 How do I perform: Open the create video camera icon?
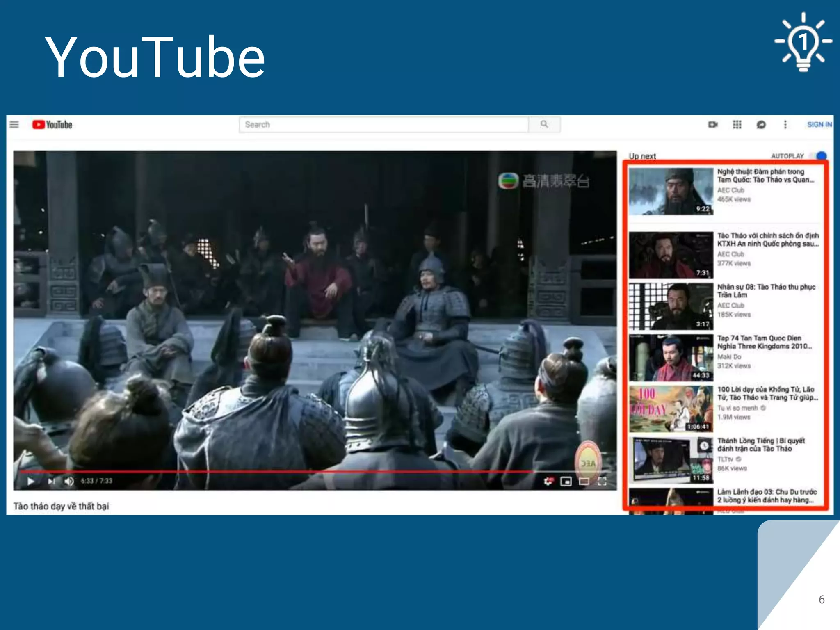[x=713, y=125]
